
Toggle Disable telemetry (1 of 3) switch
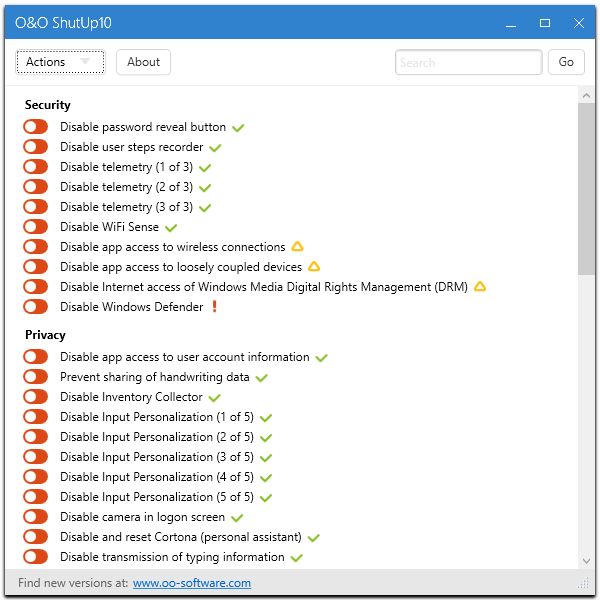(x=36, y=167)
